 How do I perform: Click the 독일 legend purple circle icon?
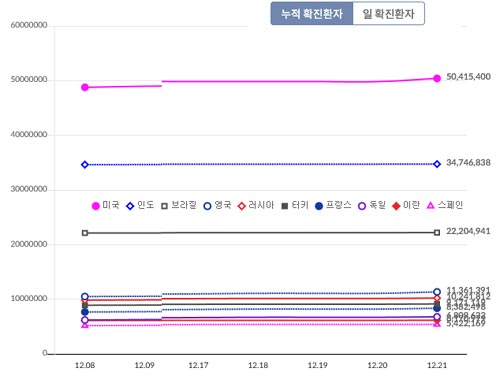(362, 206)
